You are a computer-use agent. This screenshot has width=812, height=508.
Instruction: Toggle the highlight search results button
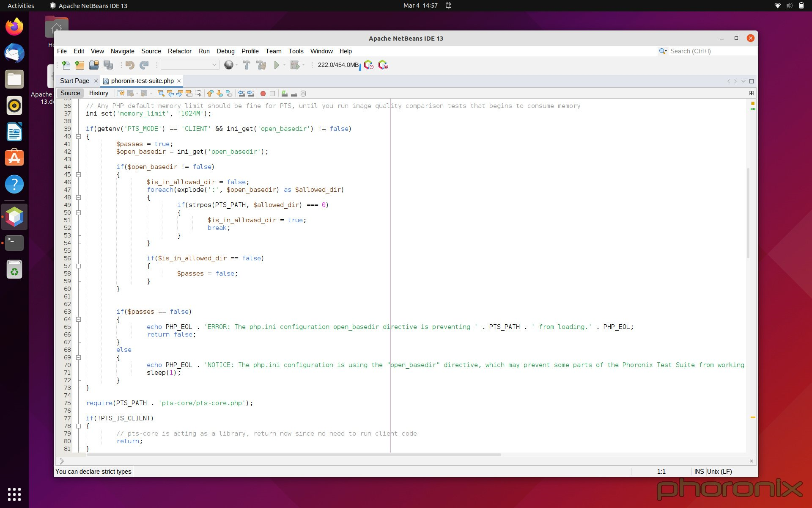click(189, 93)
